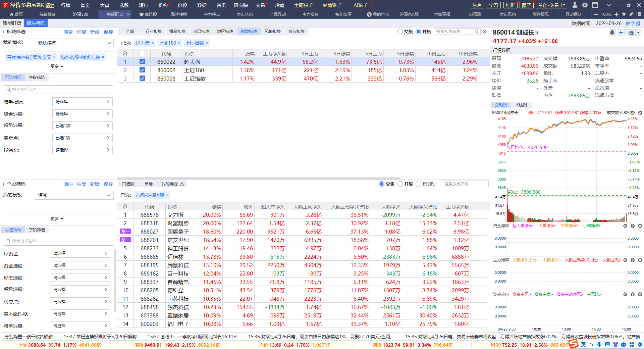The image size is (644, 349).
Task: Expand the 趋势选股 已选1项 selector
Action: click(x=82, y=126)
